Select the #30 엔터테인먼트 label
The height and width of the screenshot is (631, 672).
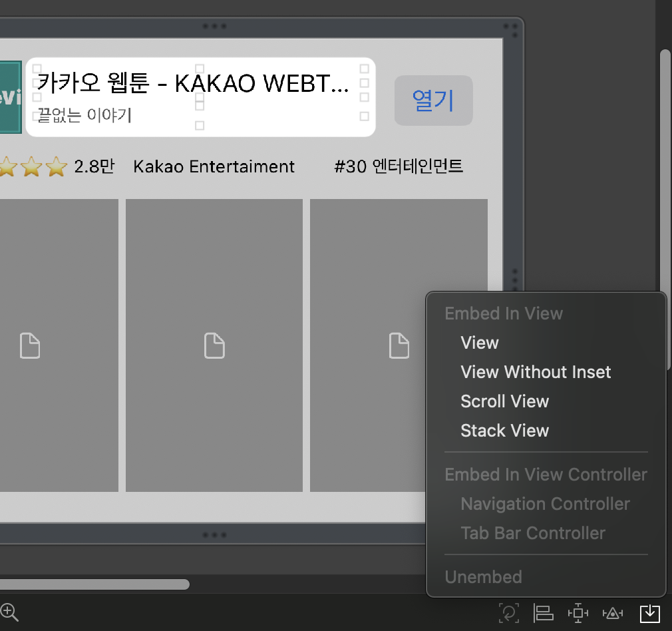point(399,166)
